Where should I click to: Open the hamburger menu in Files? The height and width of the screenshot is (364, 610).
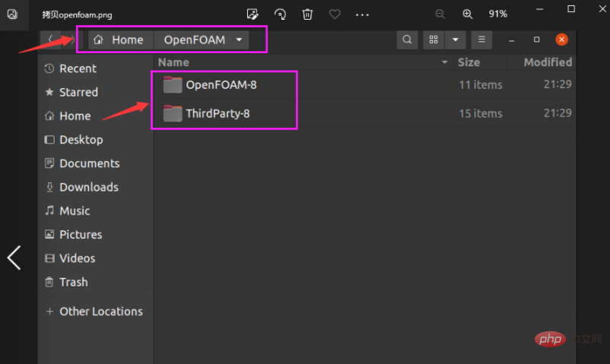pyautogui.click(x=481, y=40)
